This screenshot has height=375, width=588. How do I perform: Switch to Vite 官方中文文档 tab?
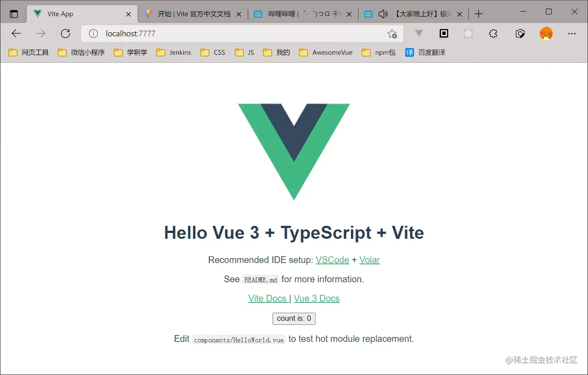tap(194, 14)
